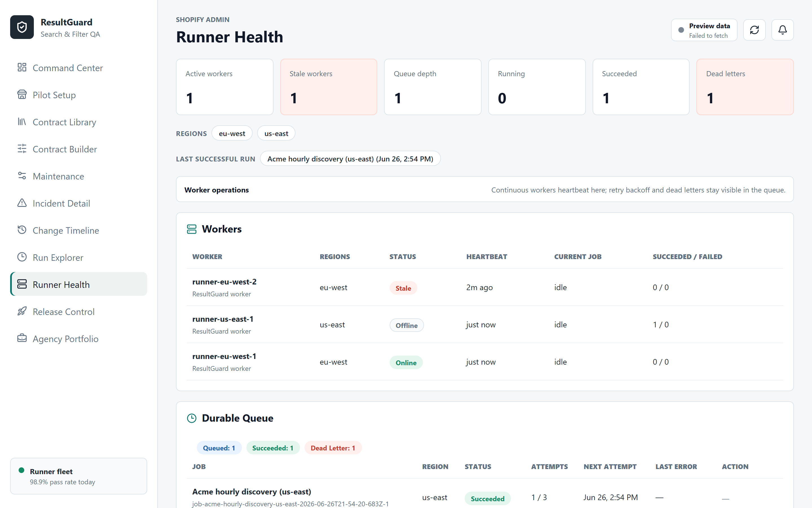Click the Preview data Failed to fetch button
The height and width of the screenshot is (508, 812).
[x=704, y=30]
